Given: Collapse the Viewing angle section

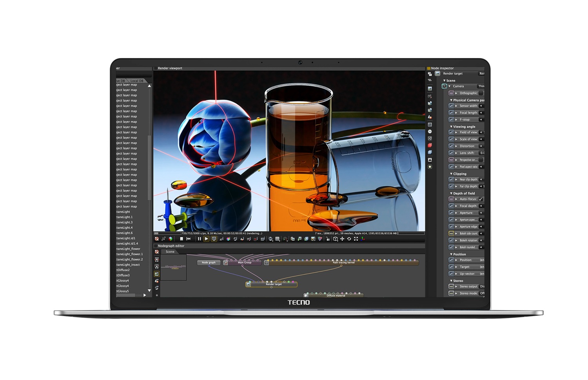Looking at the screenshot, I should pos(450,126).
